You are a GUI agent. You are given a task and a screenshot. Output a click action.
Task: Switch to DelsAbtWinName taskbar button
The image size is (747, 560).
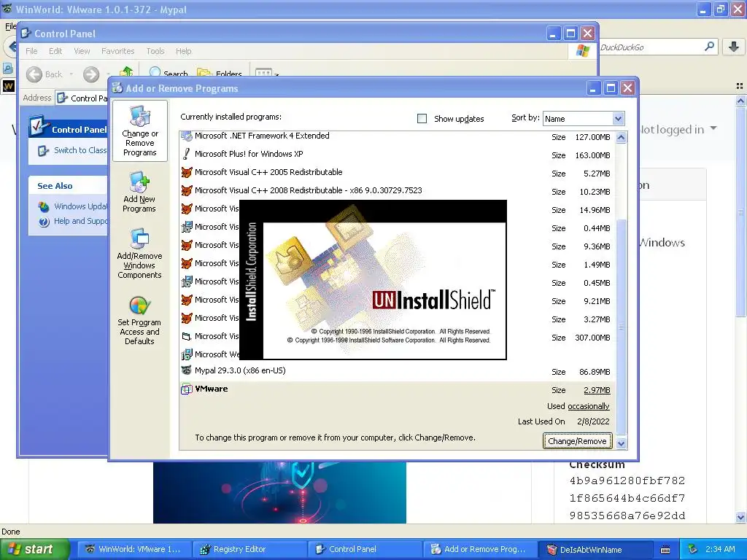(594, 550)
